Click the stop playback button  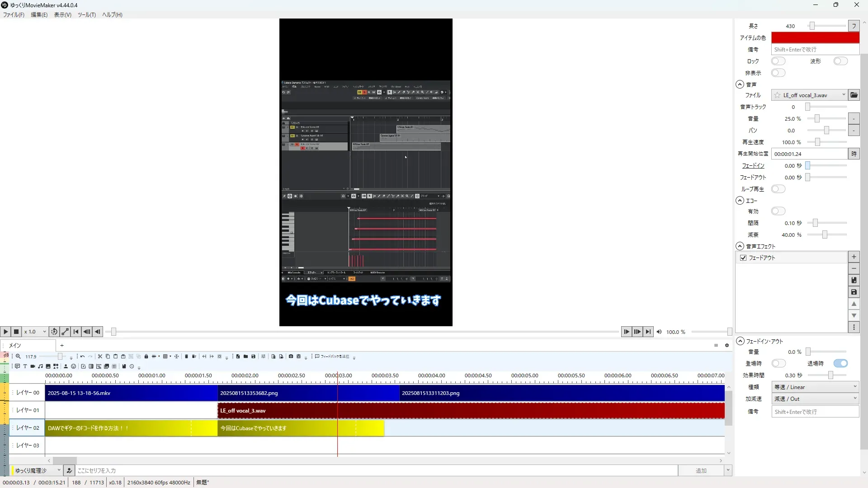point(16,332)
